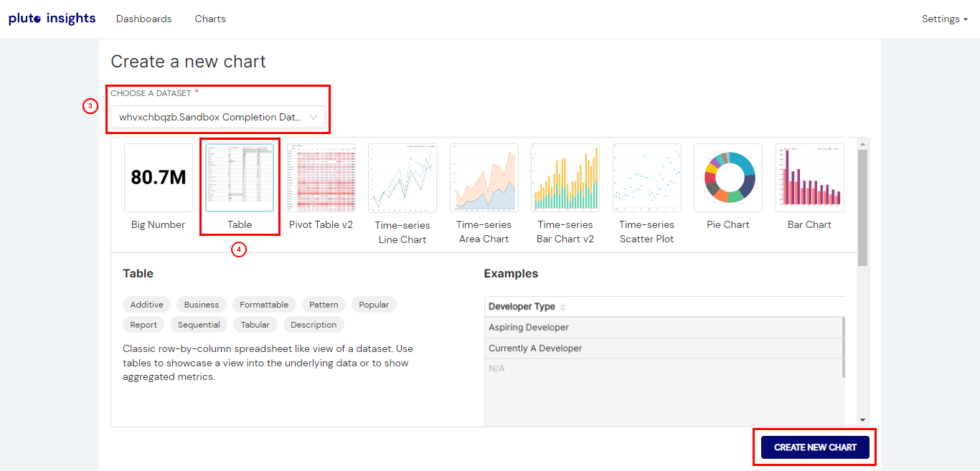
Task: Expand the Settings dropdown
Action: 945,19
